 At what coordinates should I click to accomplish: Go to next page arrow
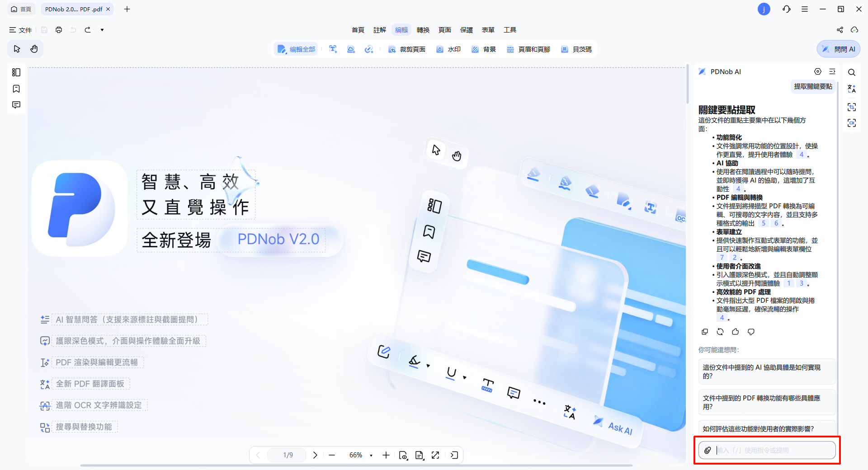tap(315, 455)
